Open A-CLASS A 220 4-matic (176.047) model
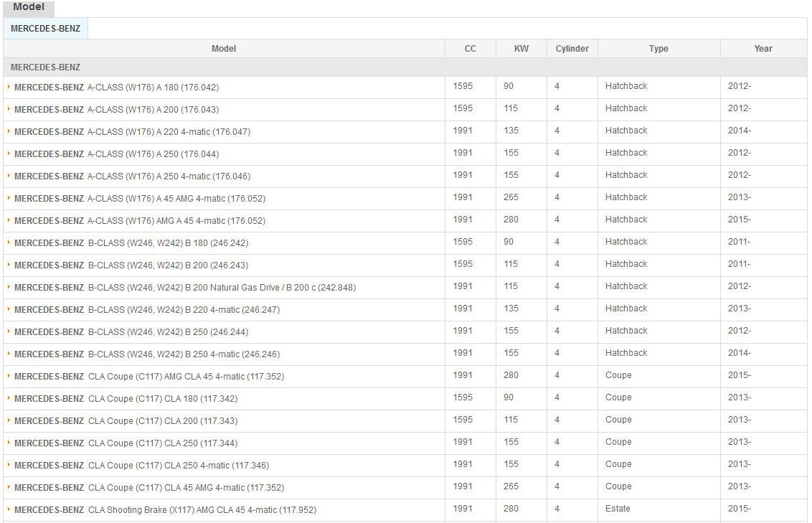 (x=133, y=132)
